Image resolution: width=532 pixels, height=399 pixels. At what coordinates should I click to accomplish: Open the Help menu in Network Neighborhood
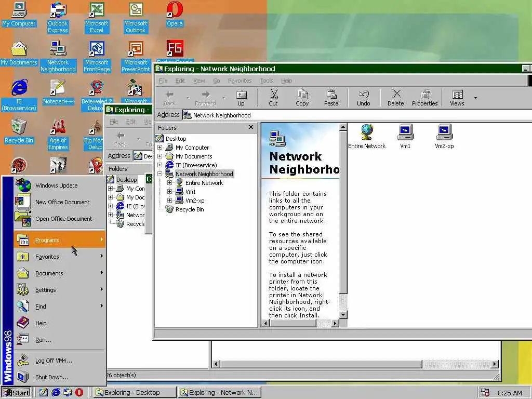(287, 81)
